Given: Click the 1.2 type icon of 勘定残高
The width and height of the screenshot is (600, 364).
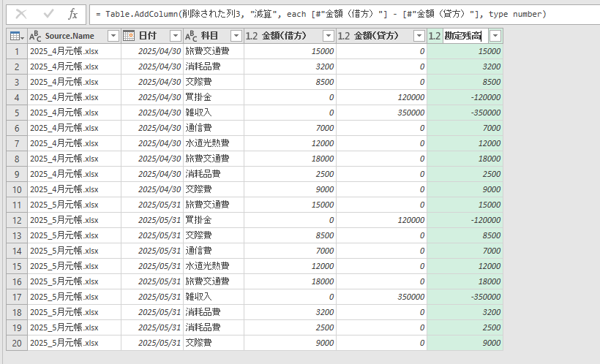Looking at the screenshot, I should click(x=435, y=36).
